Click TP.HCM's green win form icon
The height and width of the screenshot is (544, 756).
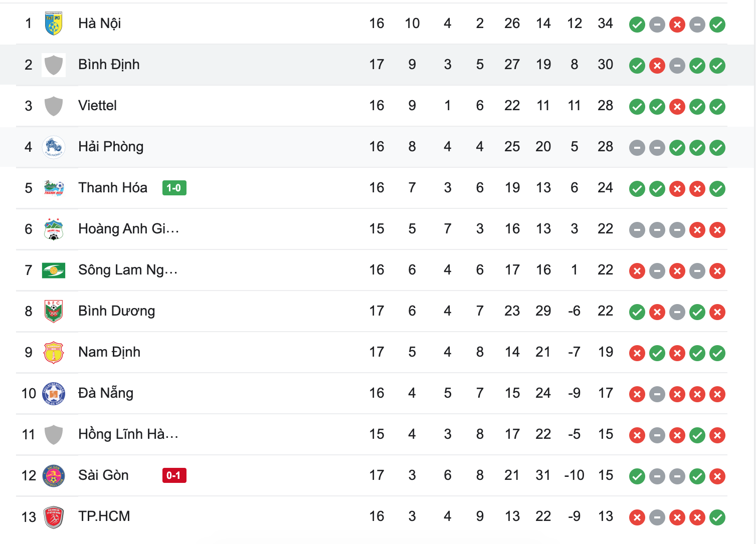click(717, 517)
